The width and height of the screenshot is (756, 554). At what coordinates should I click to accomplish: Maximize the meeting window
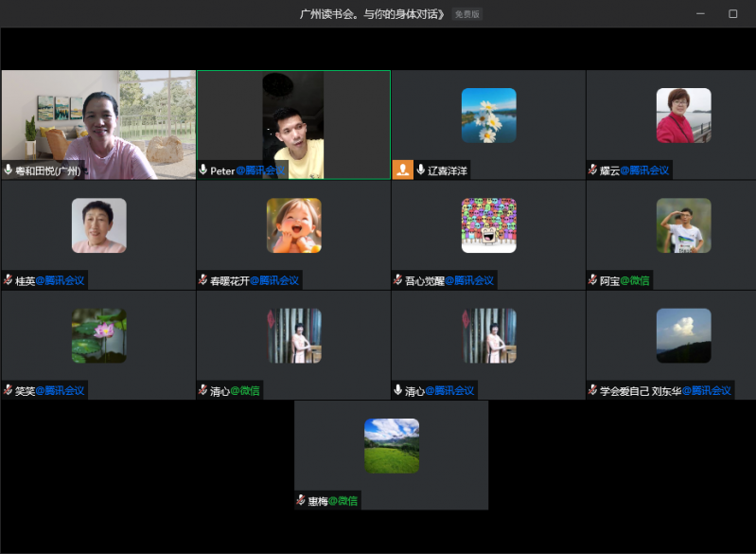coord(732,14)
